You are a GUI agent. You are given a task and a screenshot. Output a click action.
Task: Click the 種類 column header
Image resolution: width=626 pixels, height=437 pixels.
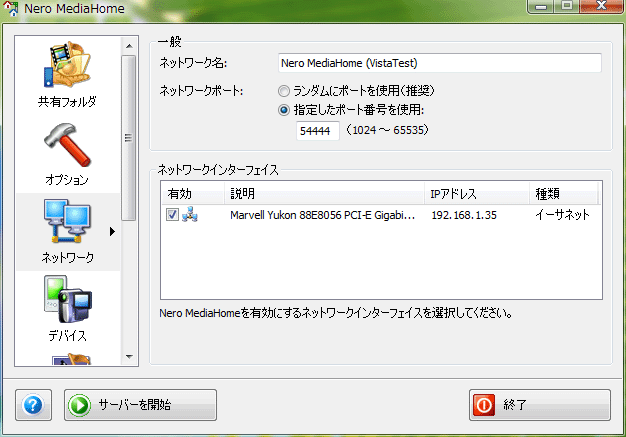tap(563, 194)
